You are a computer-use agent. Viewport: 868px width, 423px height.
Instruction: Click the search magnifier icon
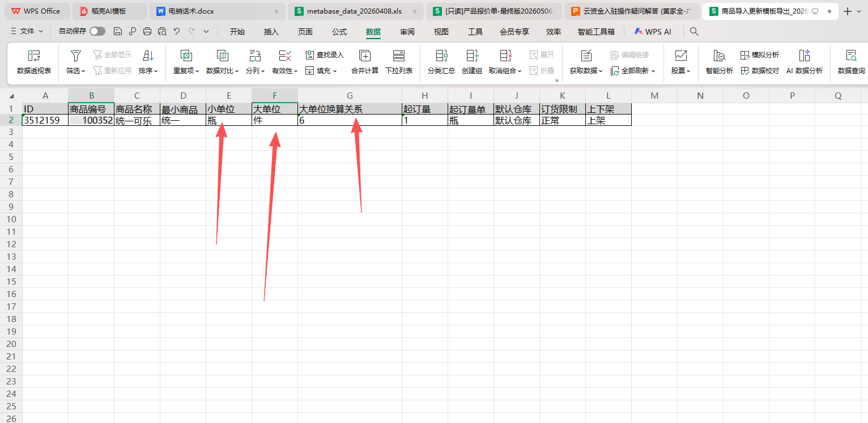click(694, 32)
